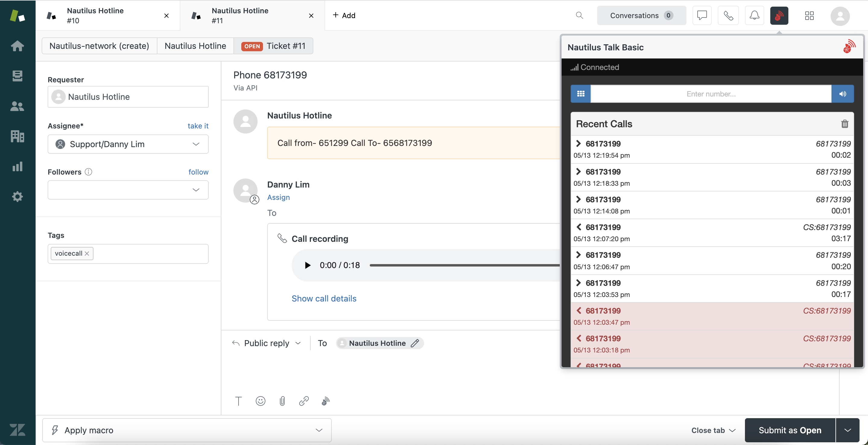The image size is (868, 445).
Task: Switch to Nautilus Hotline #11 tab
Action: 252,15
